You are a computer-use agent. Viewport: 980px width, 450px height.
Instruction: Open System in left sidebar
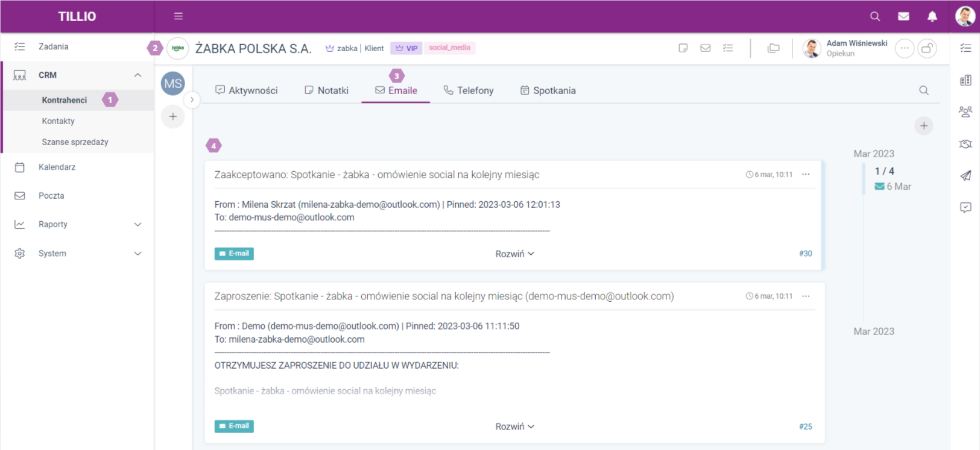point(52,254)
